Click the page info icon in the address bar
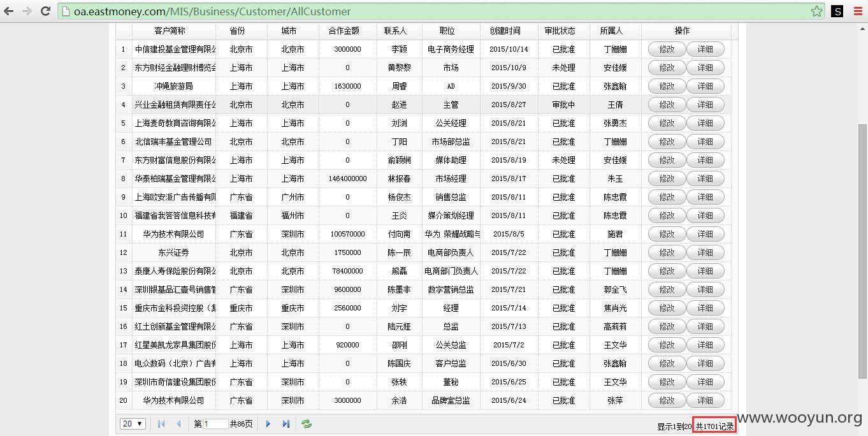 (66, 11)
